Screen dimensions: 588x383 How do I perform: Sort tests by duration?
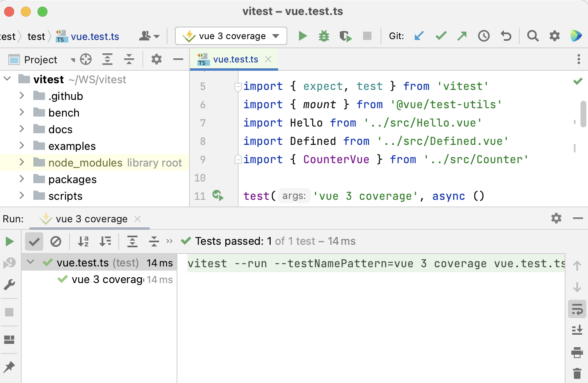[x=105, y=241]
